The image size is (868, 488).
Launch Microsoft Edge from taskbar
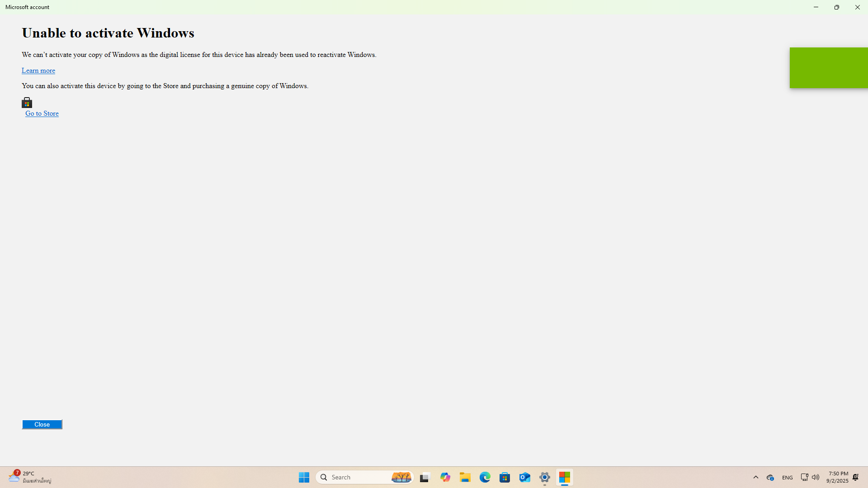(485, 477)
